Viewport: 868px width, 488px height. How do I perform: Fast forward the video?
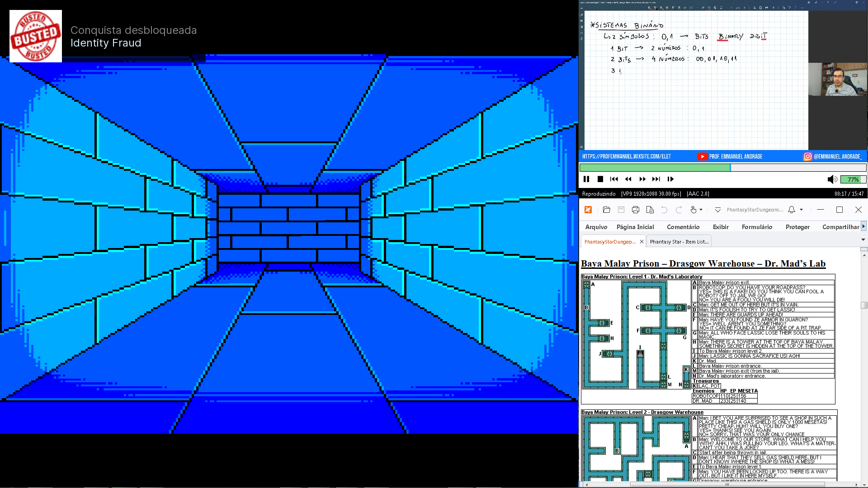[642, 179]
